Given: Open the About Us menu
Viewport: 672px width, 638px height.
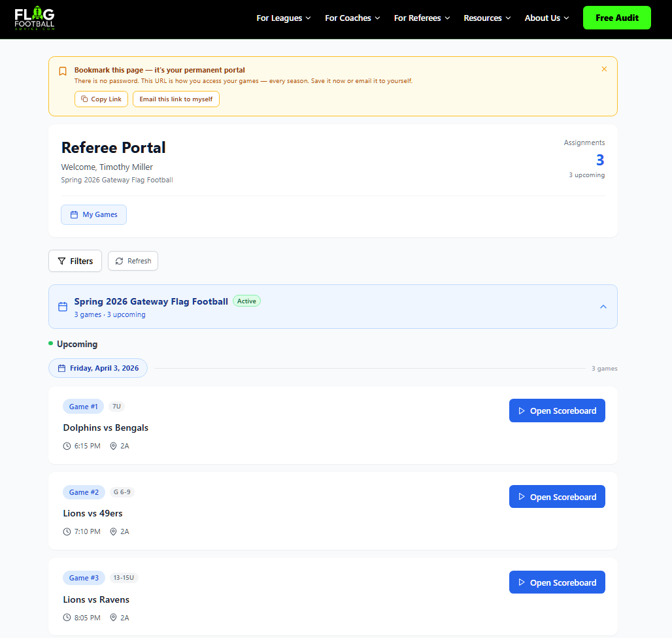Looking at the screenshot, I should [546, 18].
